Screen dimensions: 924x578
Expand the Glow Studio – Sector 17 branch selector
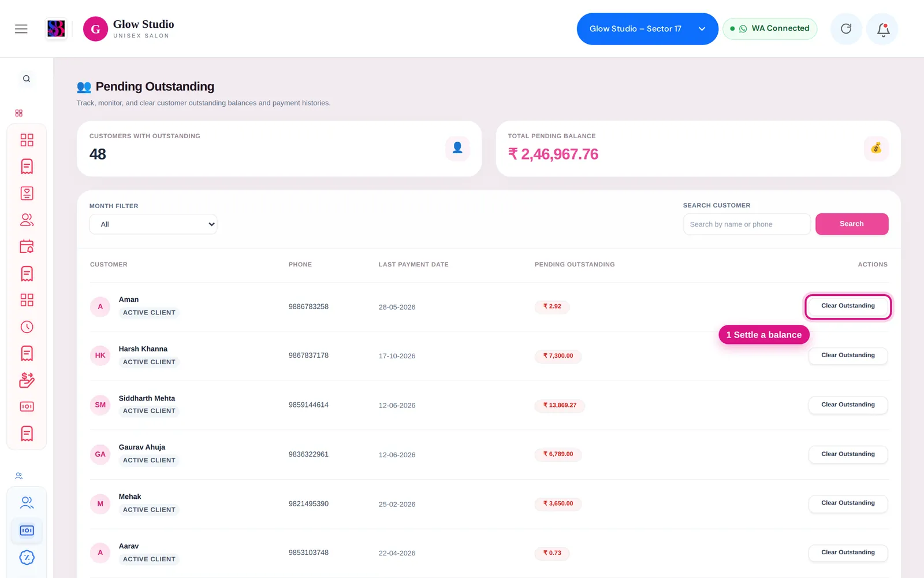pyautogui.click(x=647, y=29)
